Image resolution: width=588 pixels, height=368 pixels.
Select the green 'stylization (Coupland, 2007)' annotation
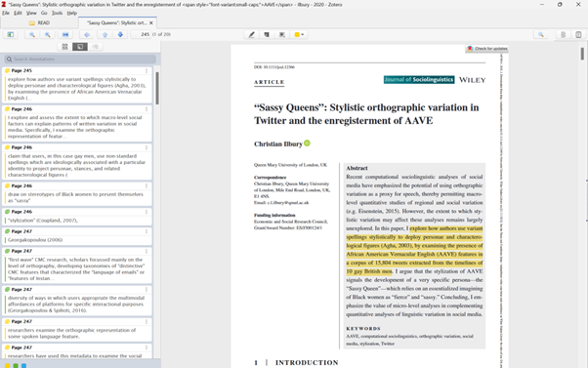[x=77, y=217]
